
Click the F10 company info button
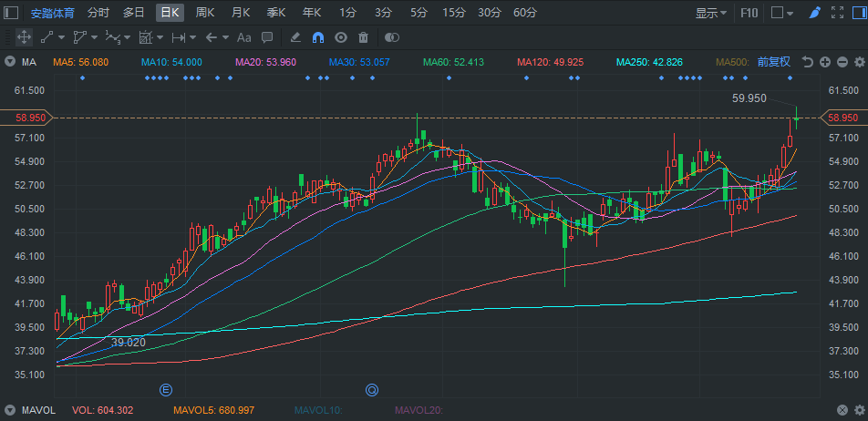click(749, 13)
